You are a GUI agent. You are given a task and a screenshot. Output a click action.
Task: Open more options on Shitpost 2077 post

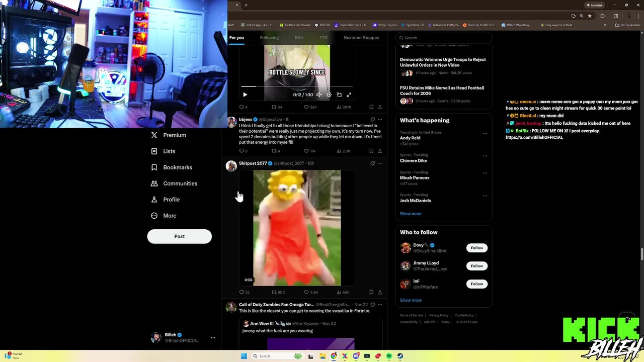pyautogui.click(x=380, y=163)
